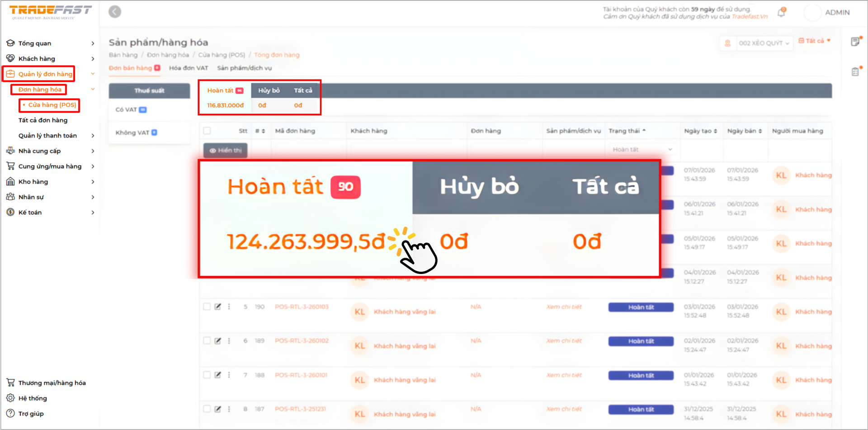Open the calculator icon on right sidebar
The height and width of the screenshot is (430, 868).
(855, 72)
